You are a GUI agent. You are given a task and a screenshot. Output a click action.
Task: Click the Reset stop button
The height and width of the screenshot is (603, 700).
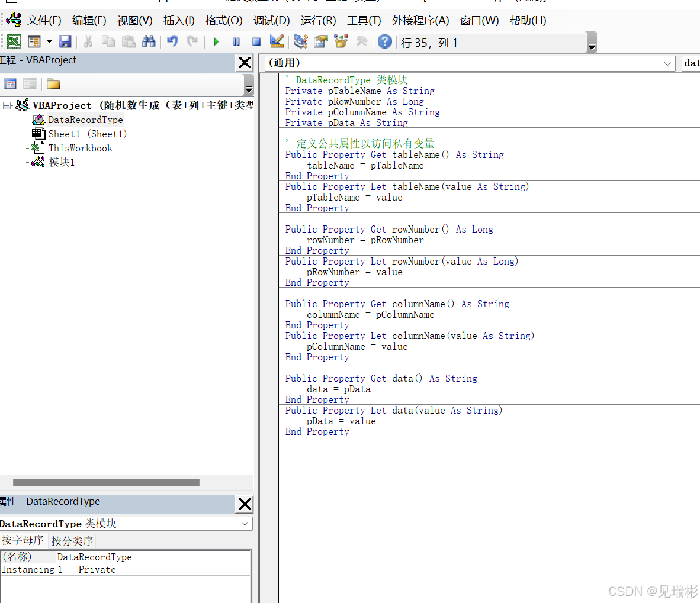click(x=256, y=41)
